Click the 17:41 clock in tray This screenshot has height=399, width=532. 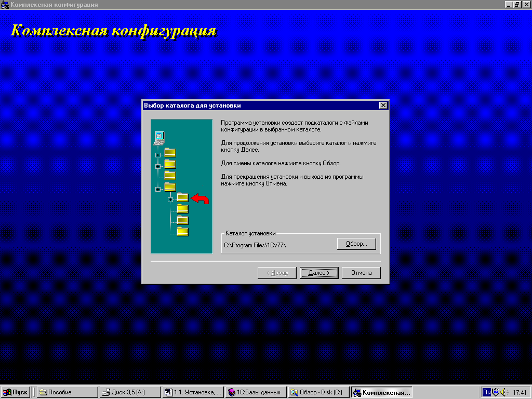(520, 393)
